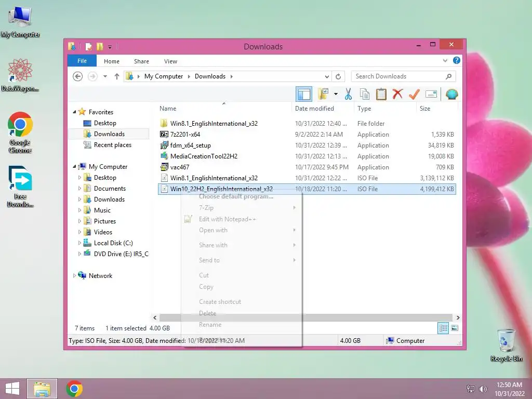Click the Paste clipboard toolbar icon
532x399 pixels.
(381, 94)
